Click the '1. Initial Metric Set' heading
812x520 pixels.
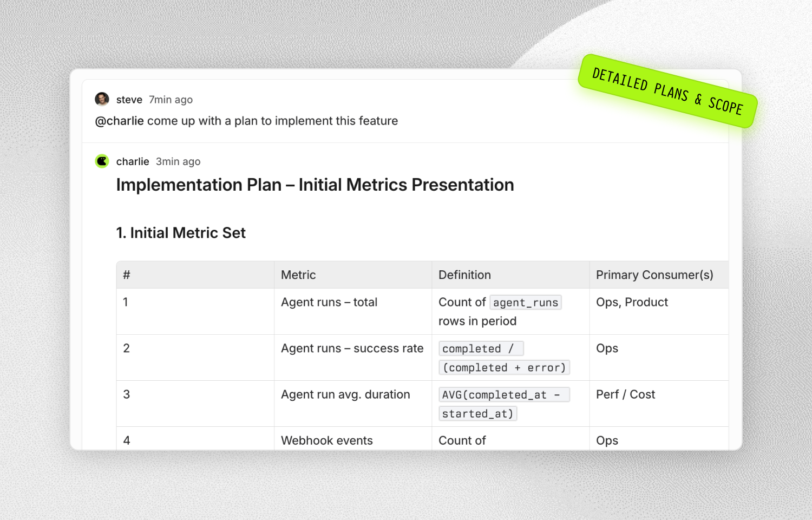coord(181,233)
